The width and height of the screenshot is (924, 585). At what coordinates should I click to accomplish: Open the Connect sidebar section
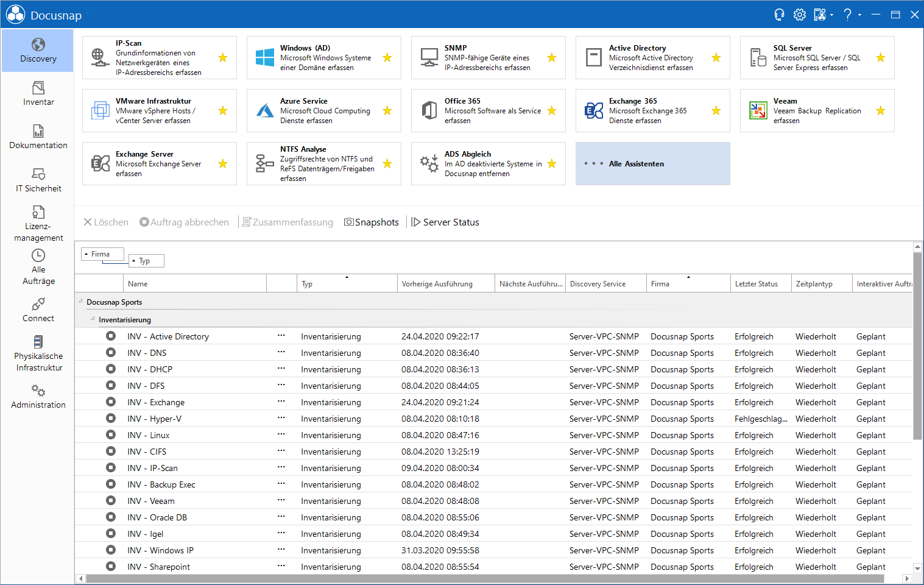click(38, 310)
